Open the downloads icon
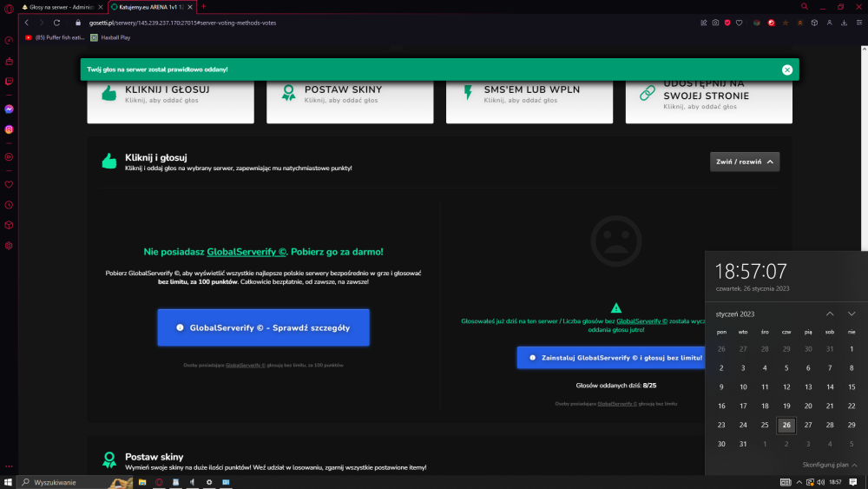Viewport: 868px width, 489px height. [845, 23]
